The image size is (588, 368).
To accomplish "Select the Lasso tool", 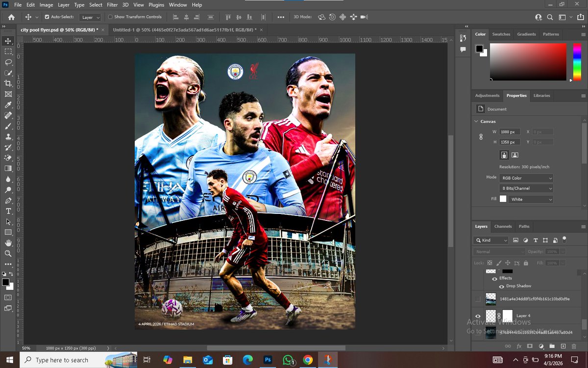I will (8, 62).
